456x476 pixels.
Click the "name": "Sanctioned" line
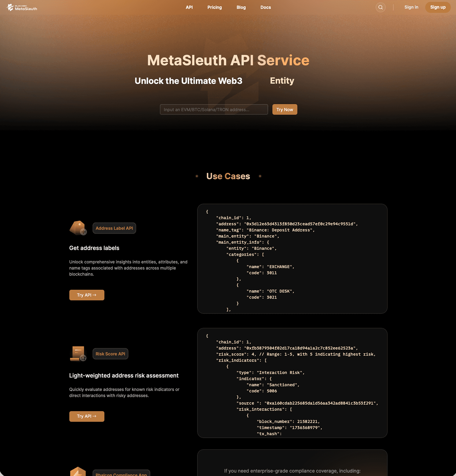(x=273, y=385)
